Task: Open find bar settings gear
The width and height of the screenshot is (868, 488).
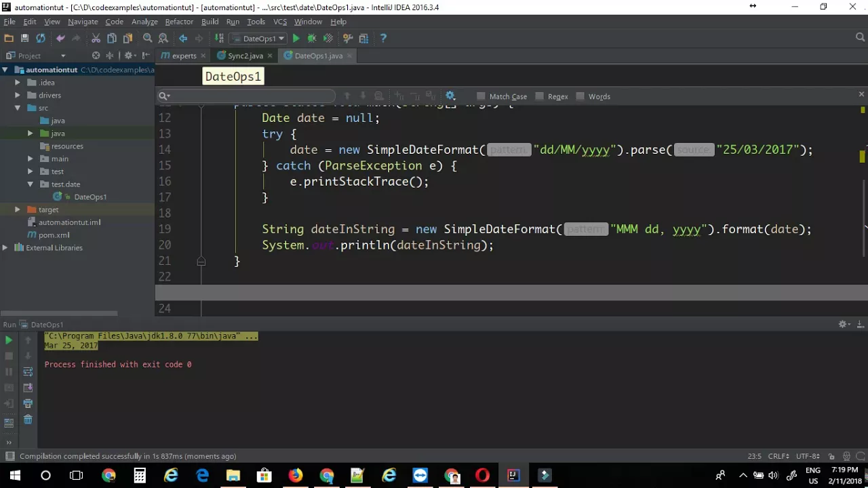Action: [450, 96]
